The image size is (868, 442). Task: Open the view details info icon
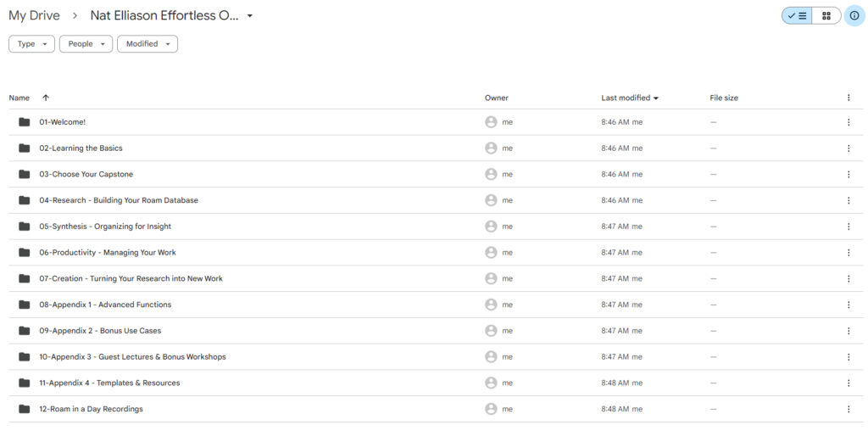pos(854,15)
